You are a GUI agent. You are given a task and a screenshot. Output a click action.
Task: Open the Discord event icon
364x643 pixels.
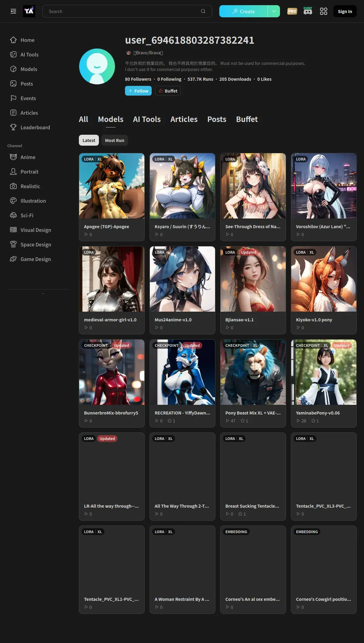coord(308,11)
